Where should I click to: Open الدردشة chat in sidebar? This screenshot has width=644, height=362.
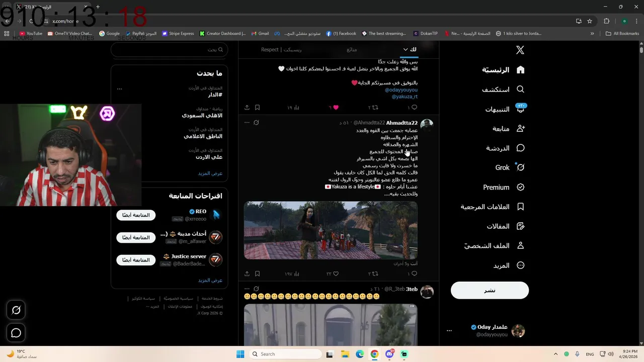505,148
